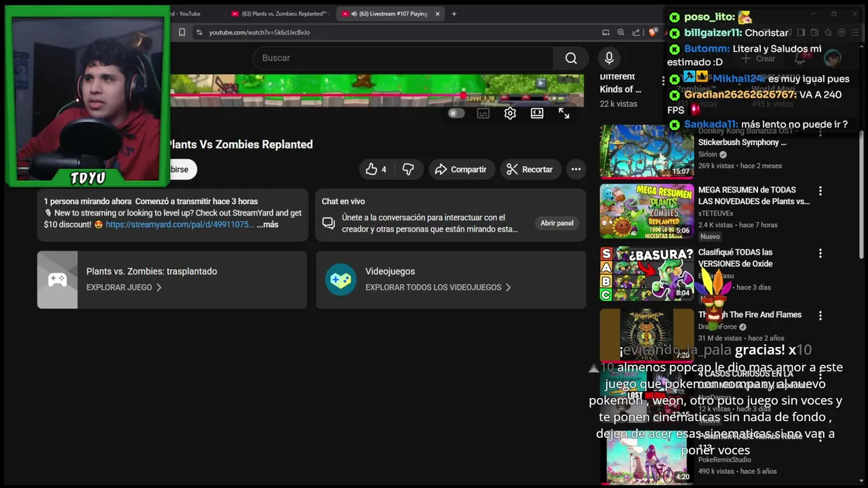This screenshot has height=488, width=868.
Task: Click the youtube.com address bar URL
Action: click(x=259, y=33)
